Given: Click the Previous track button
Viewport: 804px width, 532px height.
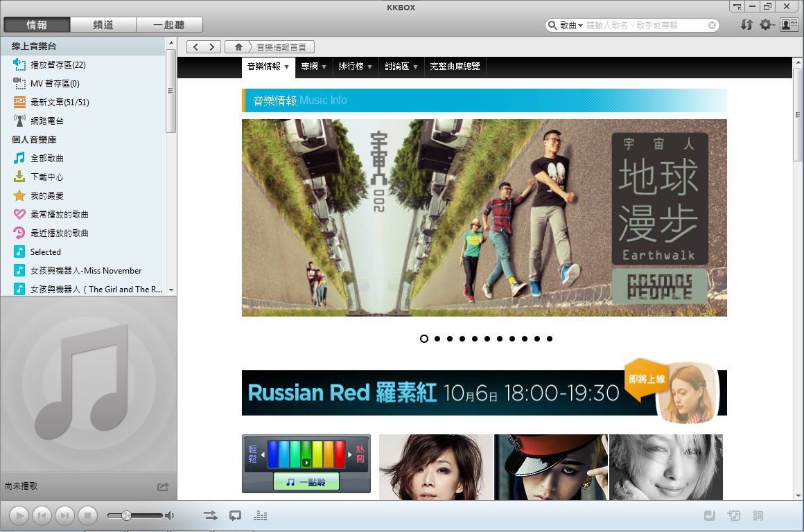Looking at the screenshot, I should (x=42, y=515).
